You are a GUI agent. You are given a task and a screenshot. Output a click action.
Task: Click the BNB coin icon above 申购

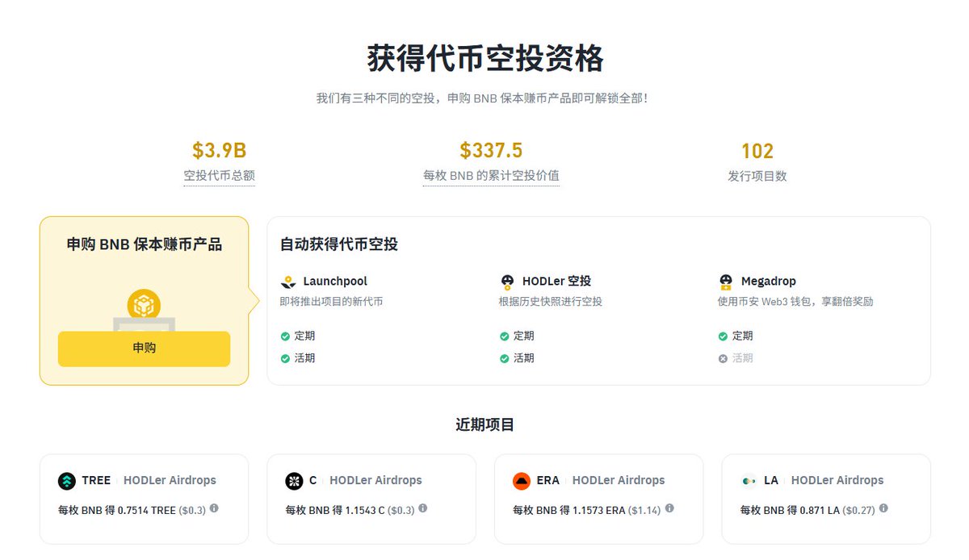(x=144, y=307)
